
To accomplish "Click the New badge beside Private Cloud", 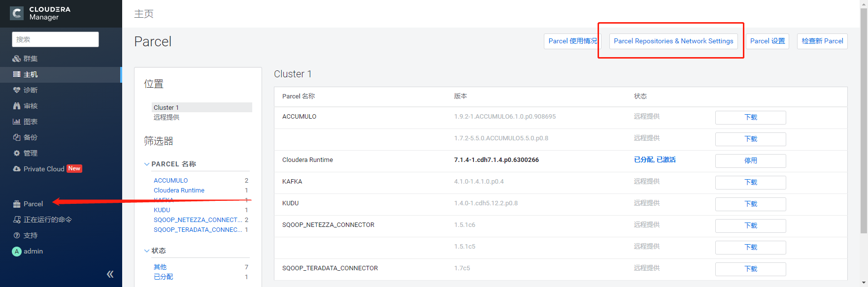I will click(x=74, y=168).
